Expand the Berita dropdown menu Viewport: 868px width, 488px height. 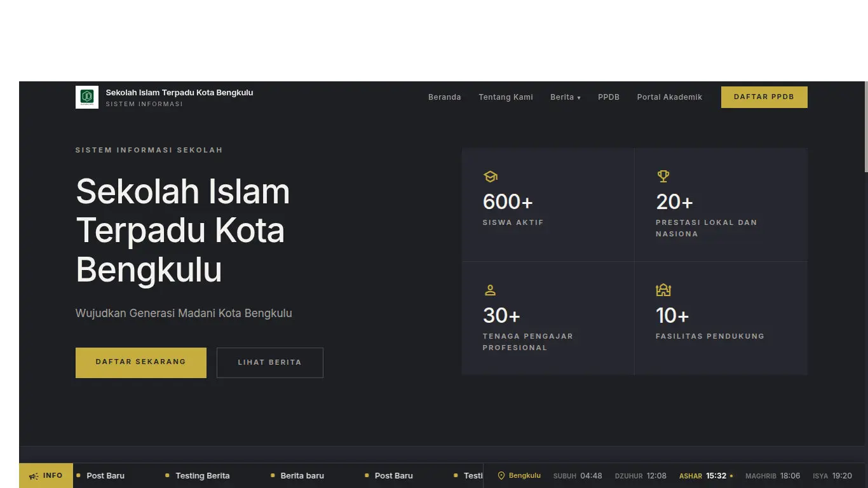566,97
